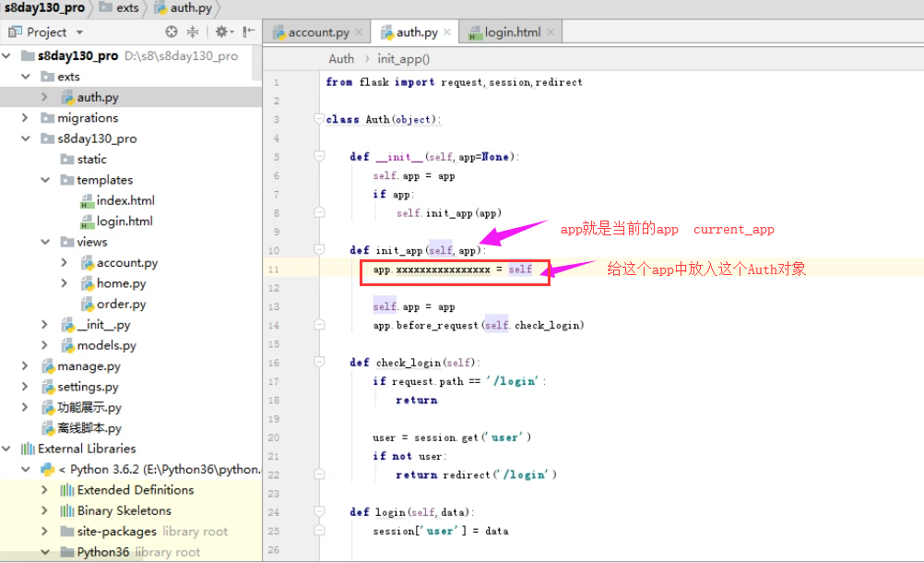Click the Python file icon beside manage.py
The image size is (924, 563).
pyautogui.click(x=48, y=365)
